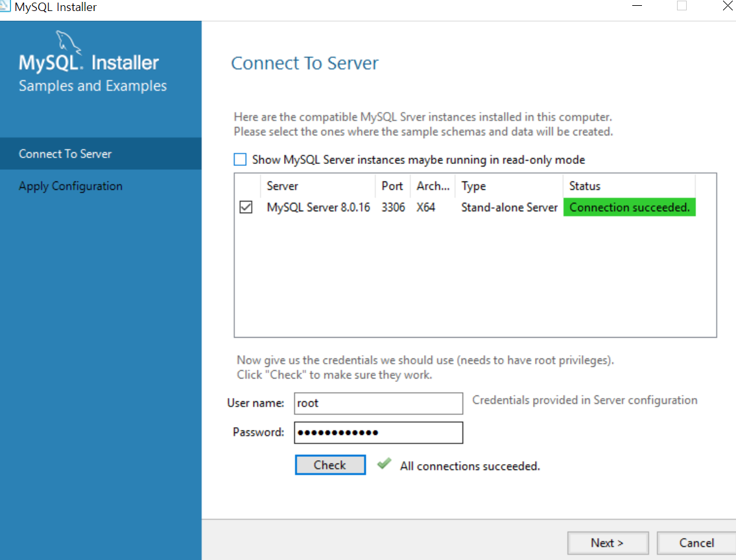Close the MySQL Installer window

(x=727, y=6)
